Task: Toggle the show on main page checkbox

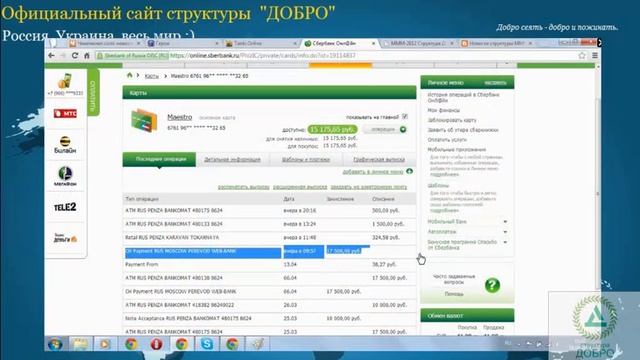Action: tap(405, 116)
